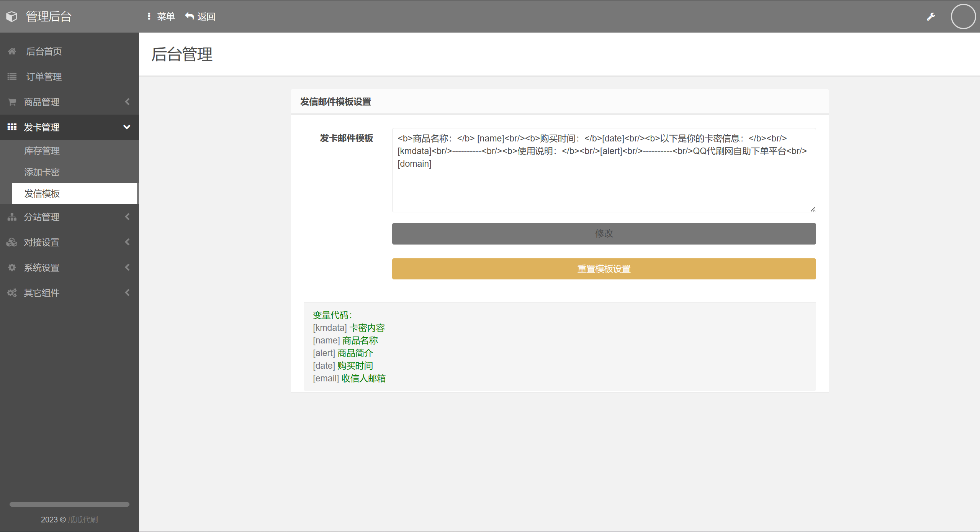Click the wrench settings icon in header

931,16
